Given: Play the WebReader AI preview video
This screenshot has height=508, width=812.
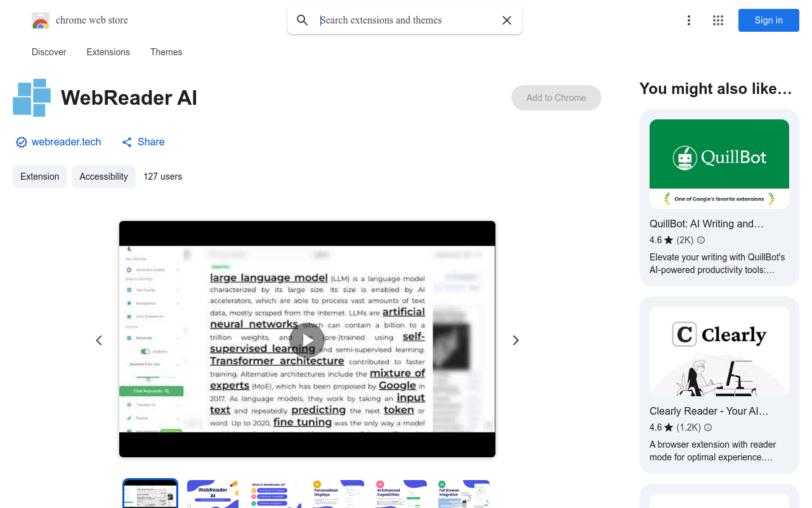Looking at the screenshot, I should pos(307,340).
